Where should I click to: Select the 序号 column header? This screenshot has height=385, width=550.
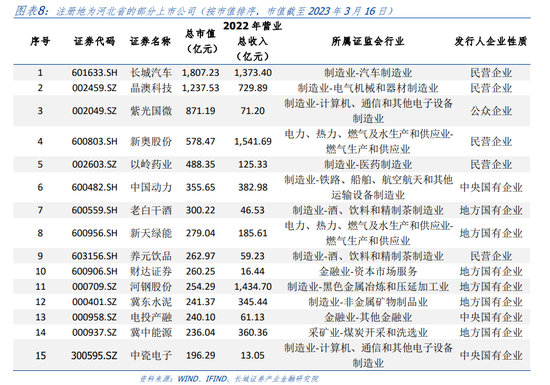coord(40,41)
